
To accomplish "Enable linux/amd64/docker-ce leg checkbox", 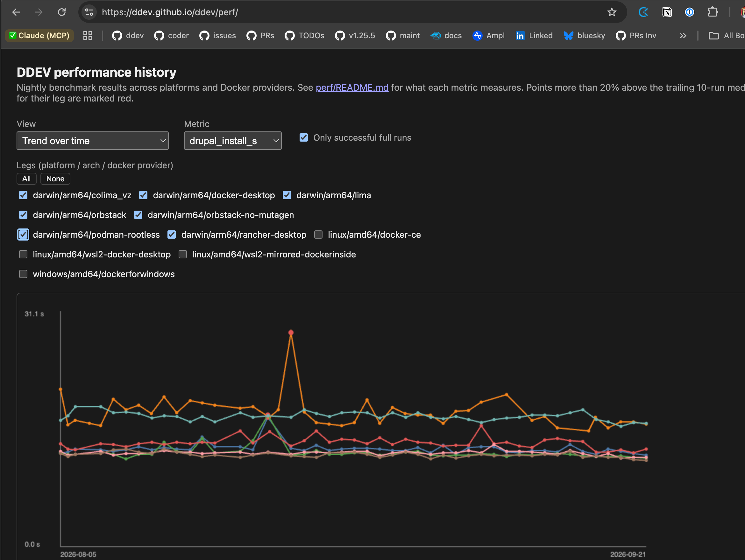I will (318, 234).
